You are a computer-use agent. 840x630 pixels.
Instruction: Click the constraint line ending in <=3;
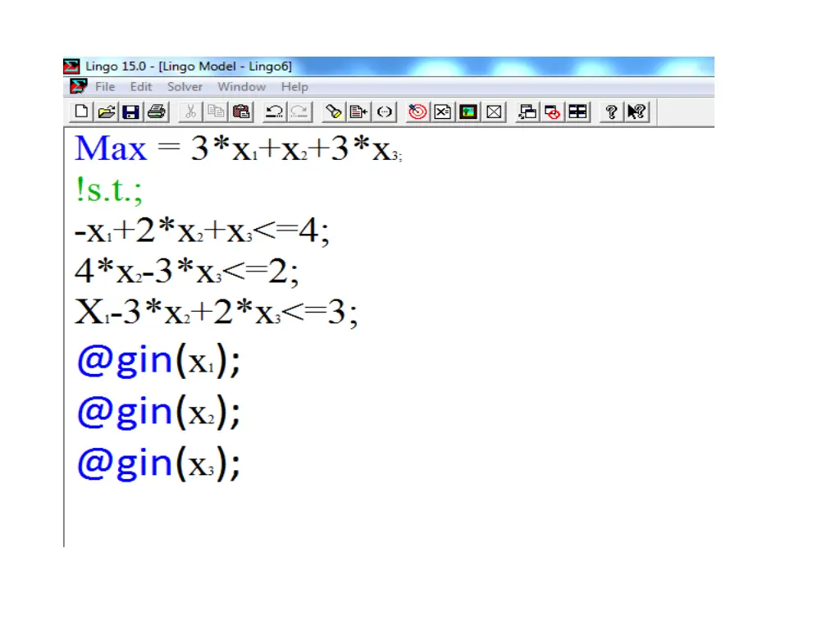[x=216, y=312]
